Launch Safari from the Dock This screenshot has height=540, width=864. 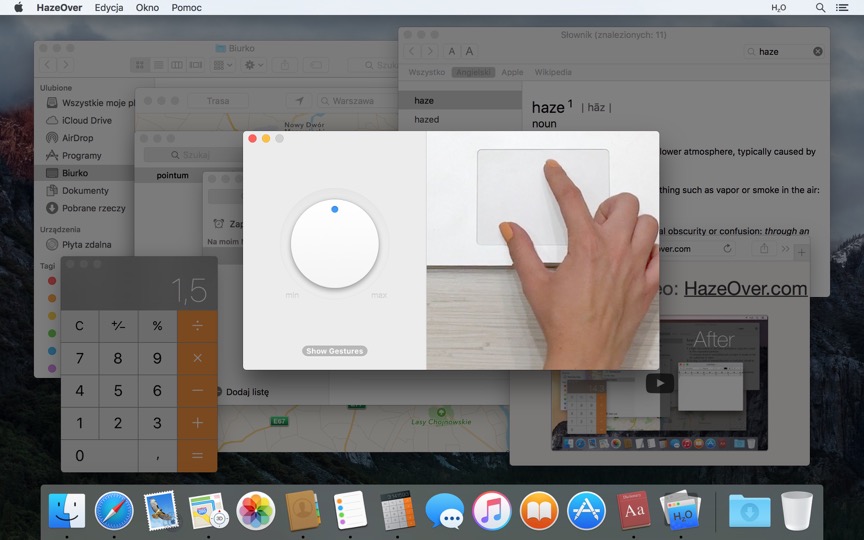pos(114,511)
